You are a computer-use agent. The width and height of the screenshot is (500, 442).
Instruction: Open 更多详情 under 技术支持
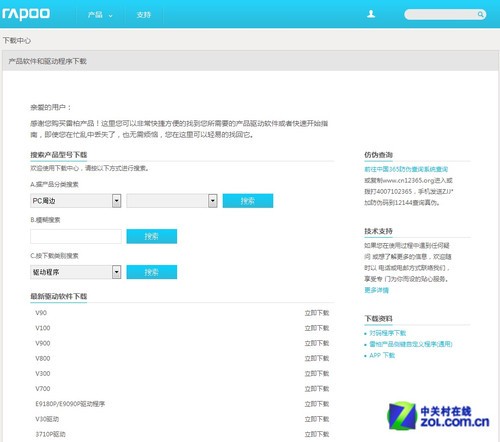[376, 290]
